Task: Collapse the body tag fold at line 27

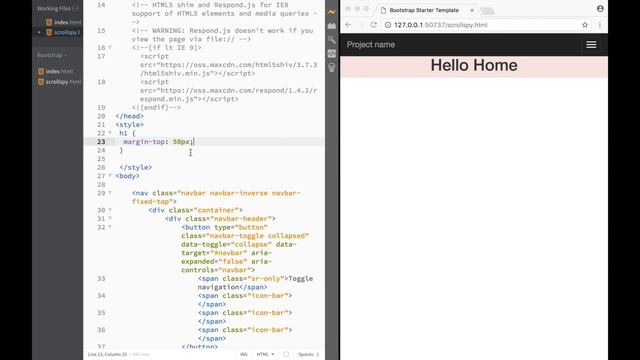Action: (x=110, y=176)
